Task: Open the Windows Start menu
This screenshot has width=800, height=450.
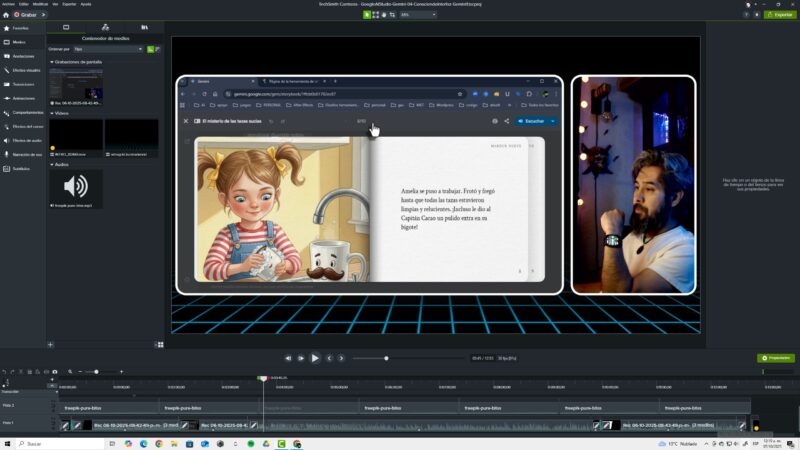Action: [x=7, y=444]
